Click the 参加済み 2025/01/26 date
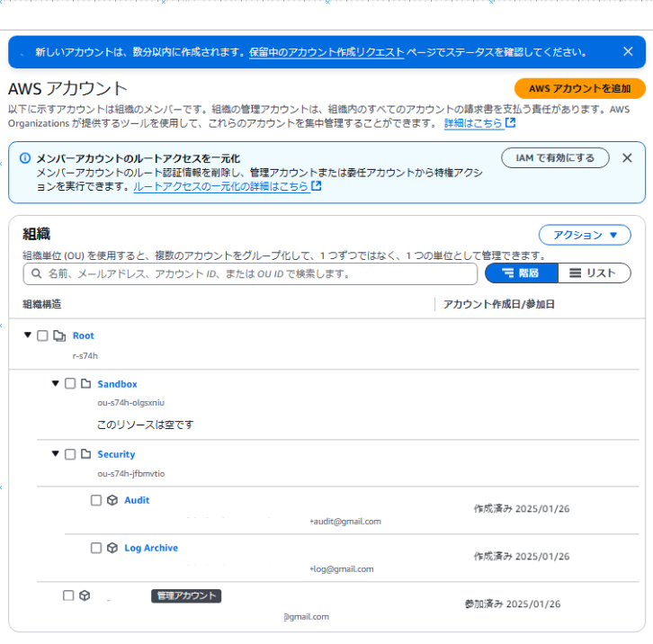 tap(513, 604)
